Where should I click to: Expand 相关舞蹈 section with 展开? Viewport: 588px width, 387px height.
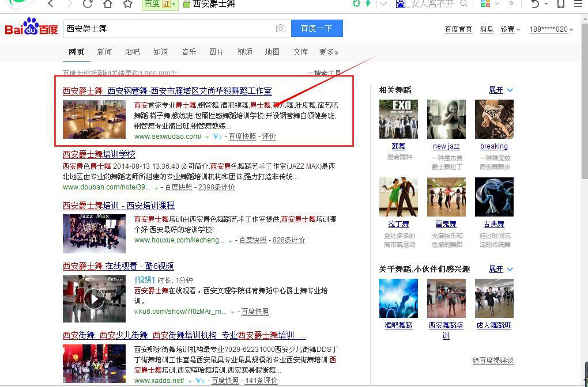pyautogui.click(x=500, y=90)
